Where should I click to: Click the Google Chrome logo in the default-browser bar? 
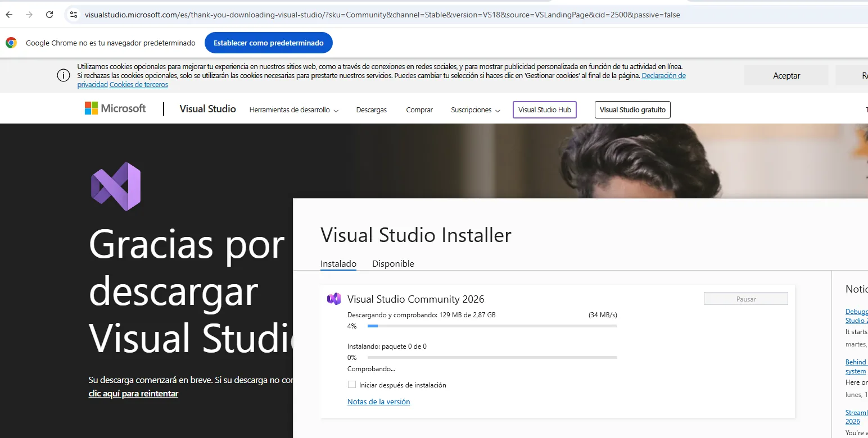(11, 43)
